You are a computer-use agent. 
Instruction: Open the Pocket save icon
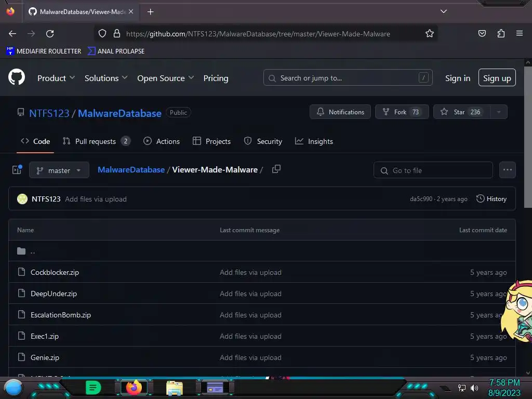482,33
